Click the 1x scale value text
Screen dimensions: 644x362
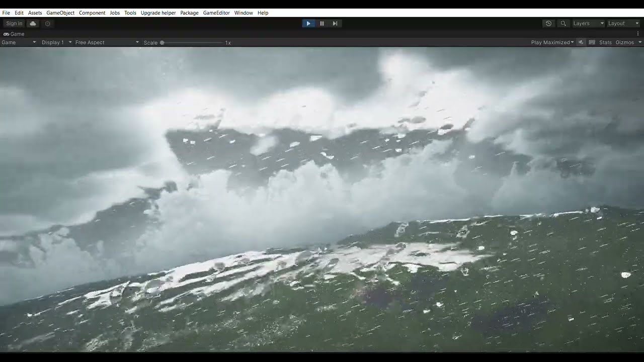pos(228,43)
